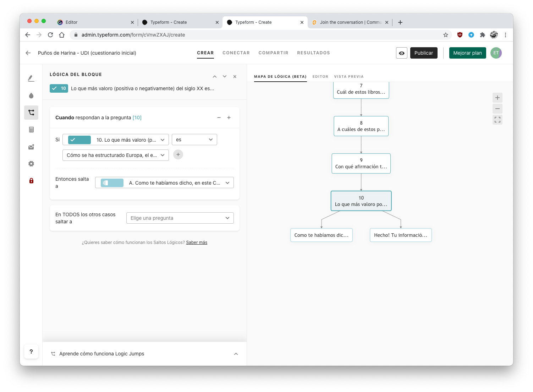Select the VISTA PREVIA tab
533x392 pixels.
click(x=349, y=76)
